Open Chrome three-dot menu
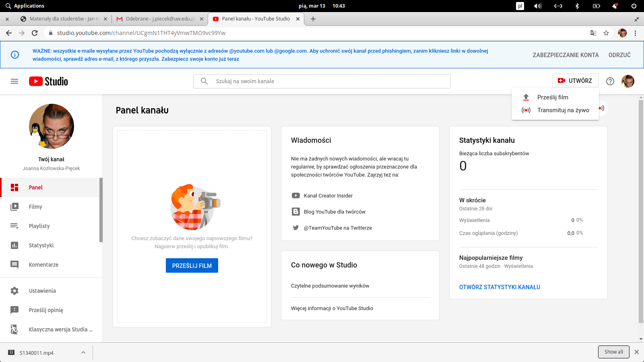 (x=636, y=33)
